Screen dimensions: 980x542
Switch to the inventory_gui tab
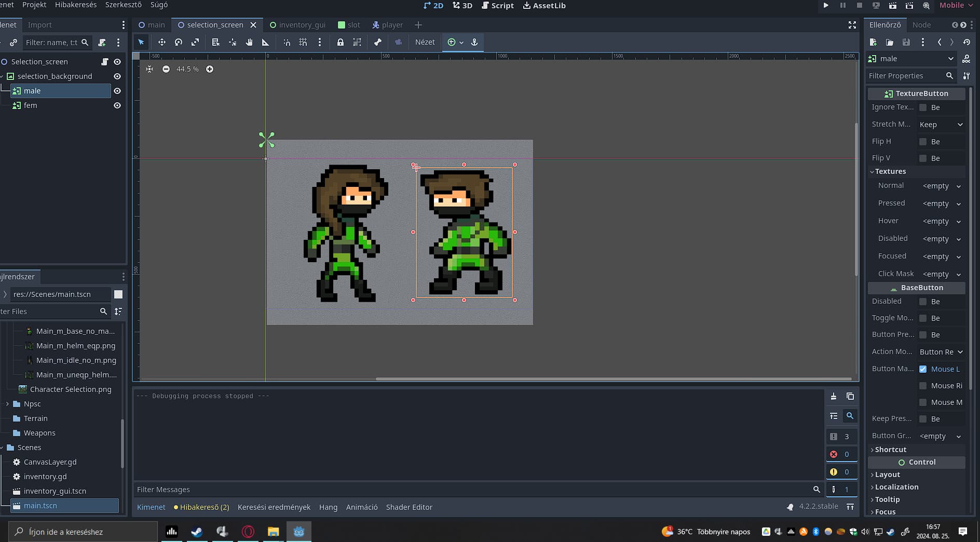click(298, 25)
